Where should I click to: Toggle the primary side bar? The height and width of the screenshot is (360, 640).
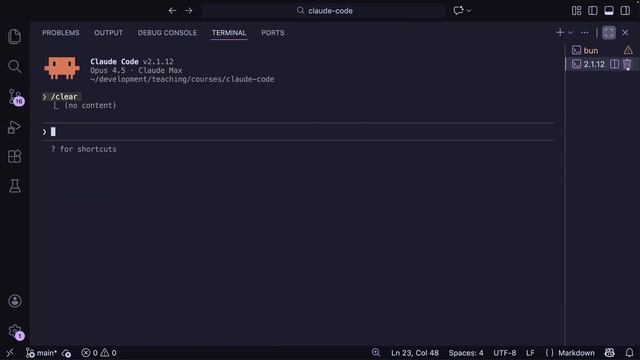[x=593, y=11]
